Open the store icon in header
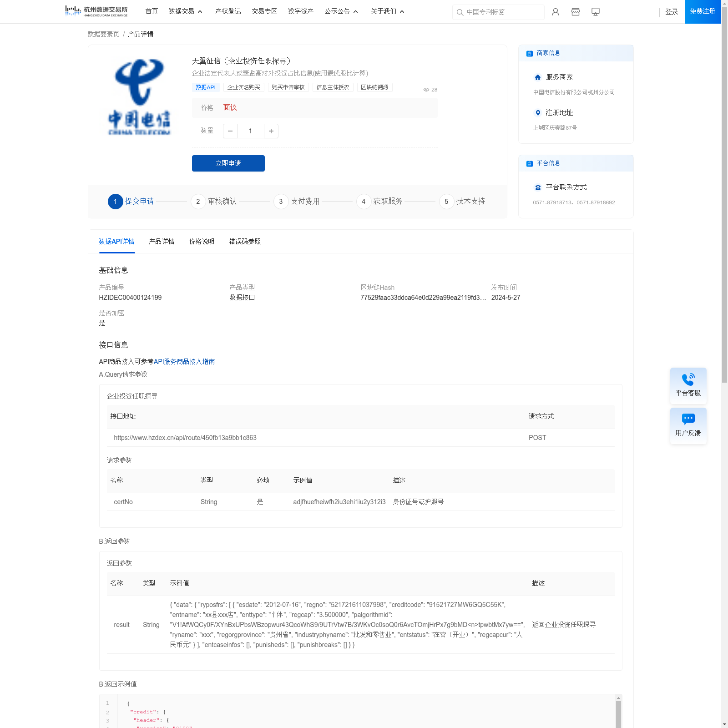This screenshot has height=728, width=728. pos(576,12)
